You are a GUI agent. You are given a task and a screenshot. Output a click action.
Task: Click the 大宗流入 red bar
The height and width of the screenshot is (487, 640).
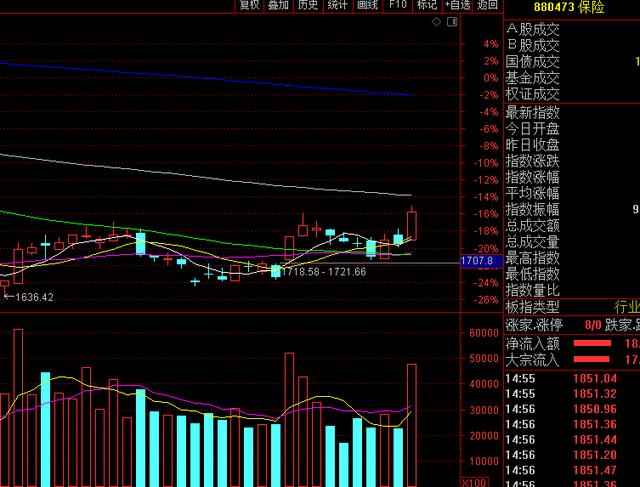[x=592, y=360]
